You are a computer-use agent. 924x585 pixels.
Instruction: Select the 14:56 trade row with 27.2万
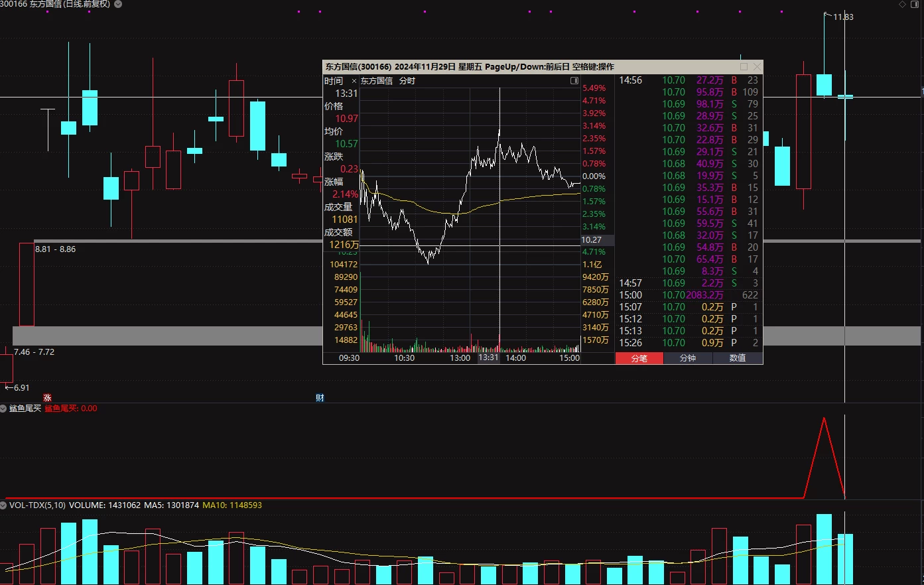click(x=689, y=80)
